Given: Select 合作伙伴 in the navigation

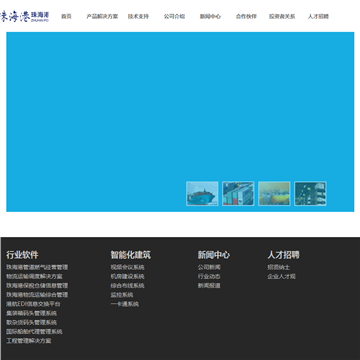Looking at the screenshot, I should (246, 16).
